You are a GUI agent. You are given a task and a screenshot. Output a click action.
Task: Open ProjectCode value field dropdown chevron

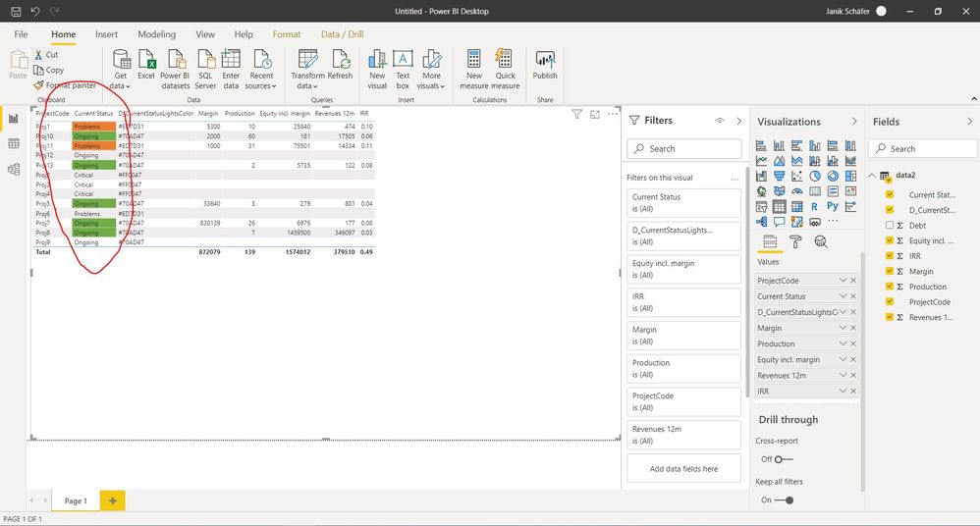point(843,281)
